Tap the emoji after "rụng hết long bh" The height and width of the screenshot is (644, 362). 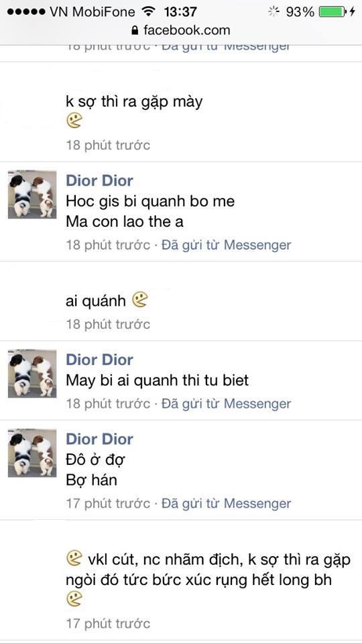coord(74,599)
